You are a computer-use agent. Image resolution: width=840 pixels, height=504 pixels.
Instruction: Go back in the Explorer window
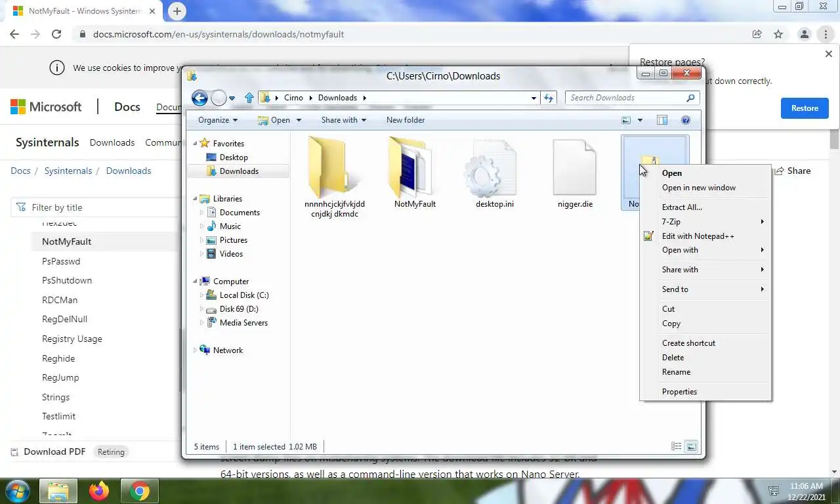click(199, 98)
